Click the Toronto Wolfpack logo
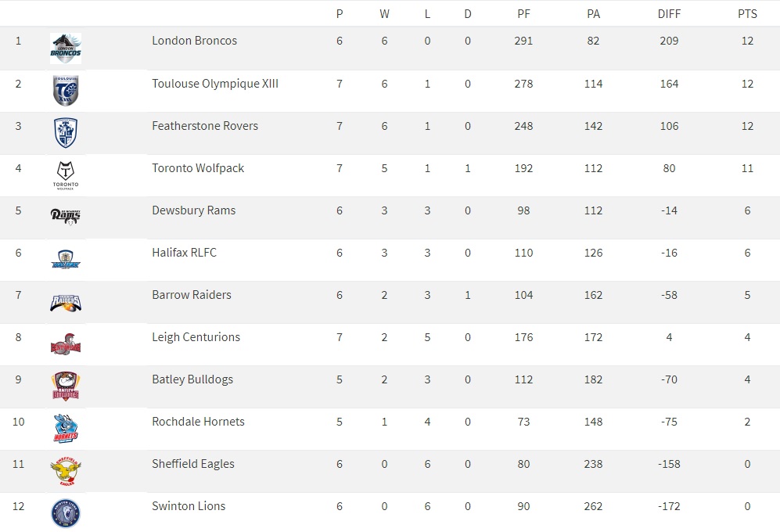The width and height of the screenshot is (780, 532). [66, 175]
